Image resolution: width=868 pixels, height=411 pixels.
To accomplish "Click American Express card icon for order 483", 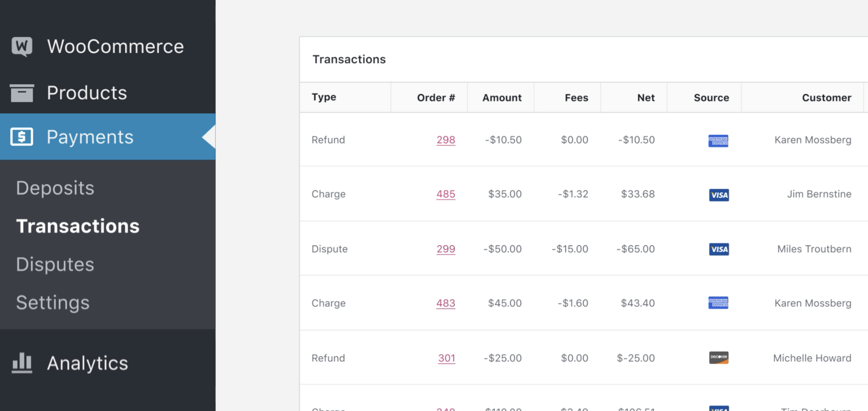I will pyautogui.click(x=718, y=303).
